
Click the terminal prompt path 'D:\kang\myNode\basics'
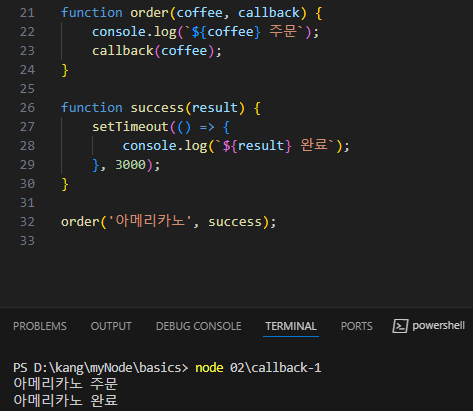[107, 368]
